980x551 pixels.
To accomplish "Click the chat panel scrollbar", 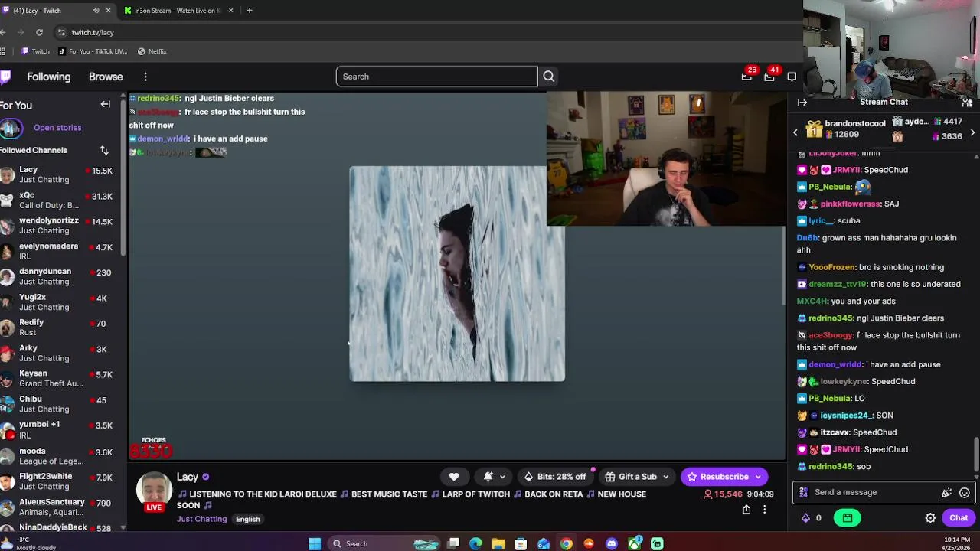I will pyautogui.click(x=975, y=456).
